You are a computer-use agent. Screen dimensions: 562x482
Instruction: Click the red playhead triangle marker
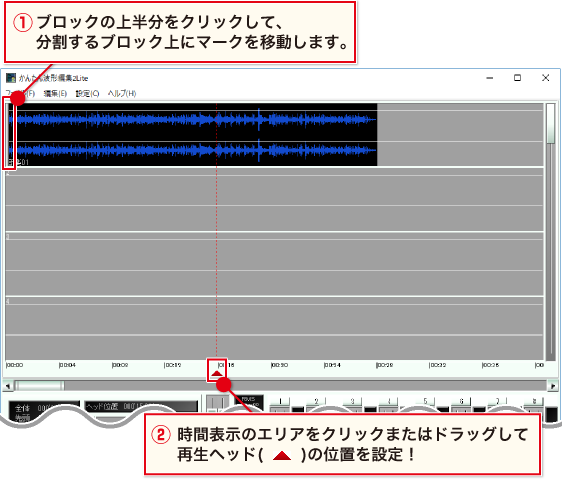(216, 373)
